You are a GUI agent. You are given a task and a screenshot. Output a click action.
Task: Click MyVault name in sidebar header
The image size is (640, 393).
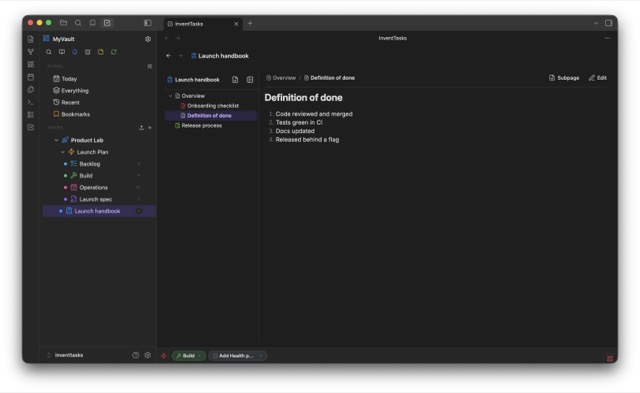64,39
